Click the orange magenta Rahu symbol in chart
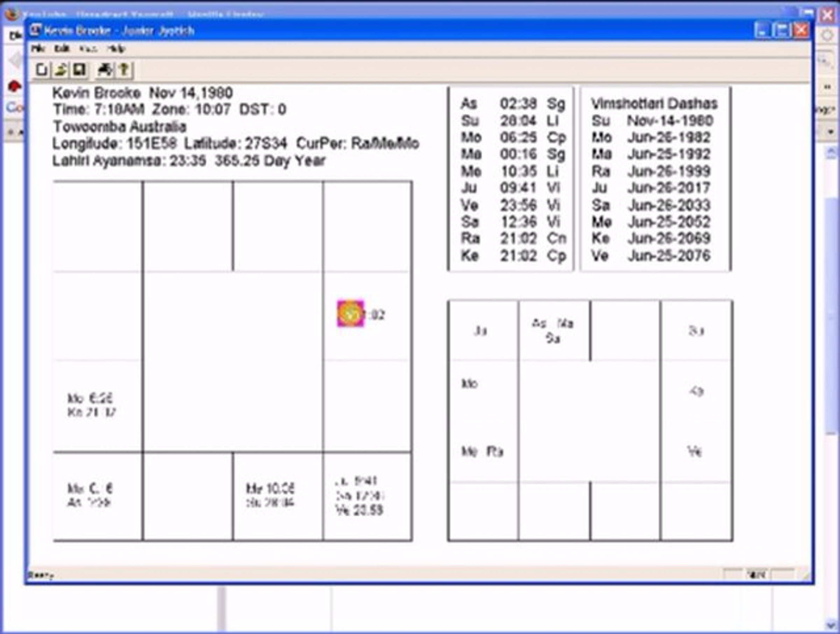The image size is (840, 634). point(350,313)
